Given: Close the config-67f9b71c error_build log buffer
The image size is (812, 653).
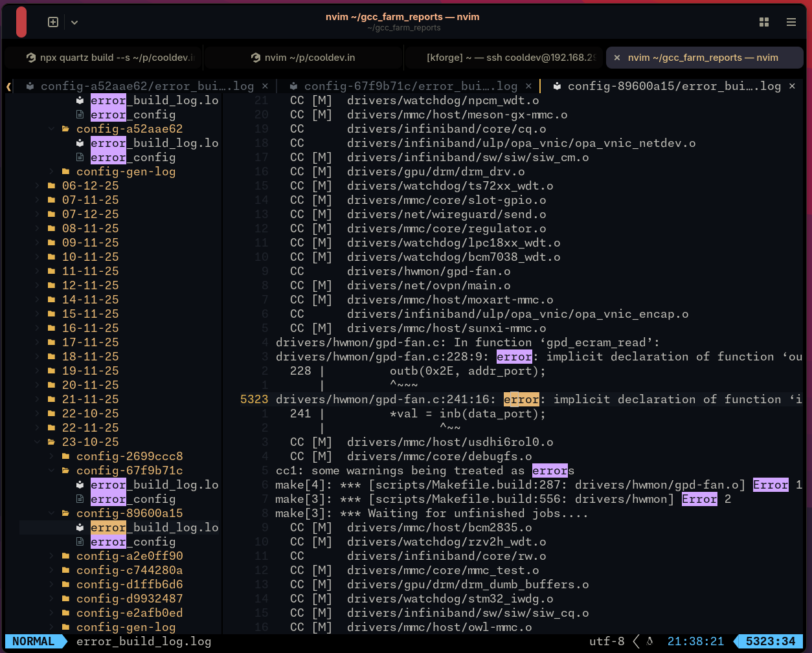Looking at the screenshot, I should click(528, 86).
